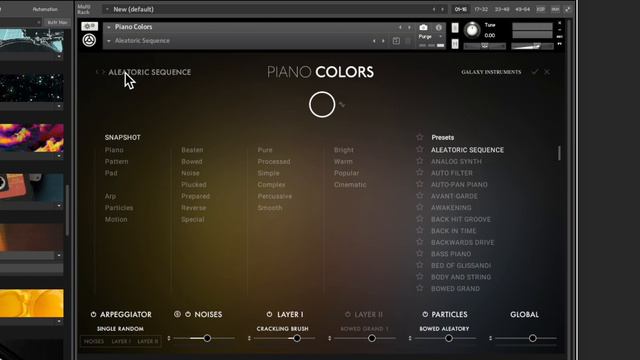Click the small icon left of the Global slider
640x360 pixels.
coord(491,338)
